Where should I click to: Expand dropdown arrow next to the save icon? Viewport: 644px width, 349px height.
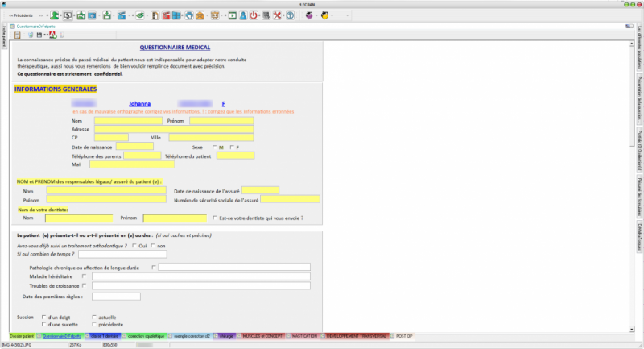pos(44,35)
